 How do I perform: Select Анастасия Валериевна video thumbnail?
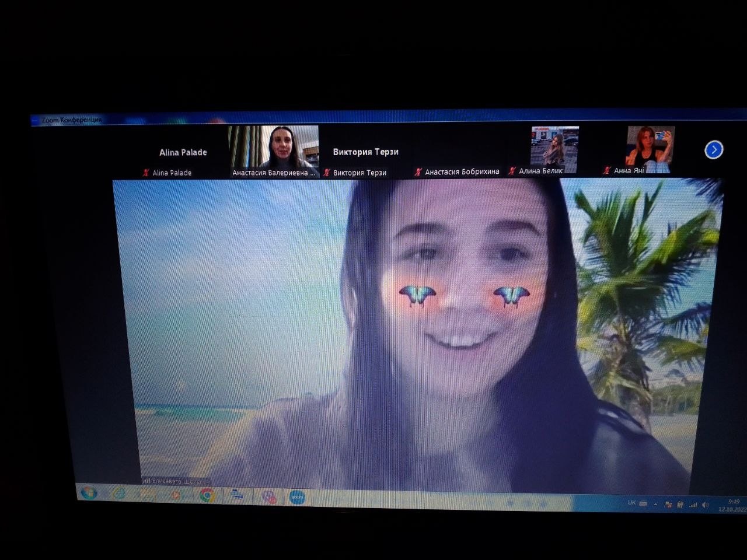tap(273, 147)
